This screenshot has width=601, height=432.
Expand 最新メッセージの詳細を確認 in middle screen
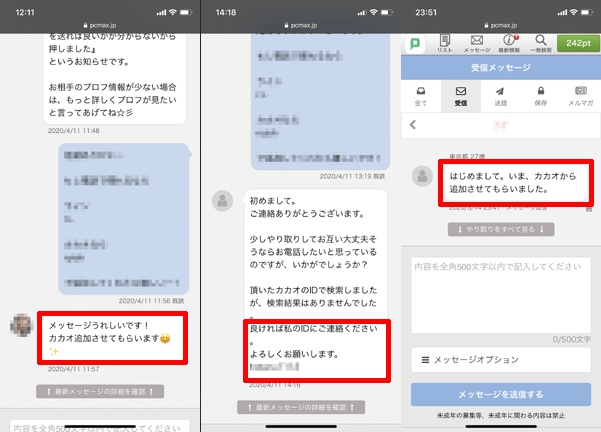pyautogui.click(x=301, y=407)
